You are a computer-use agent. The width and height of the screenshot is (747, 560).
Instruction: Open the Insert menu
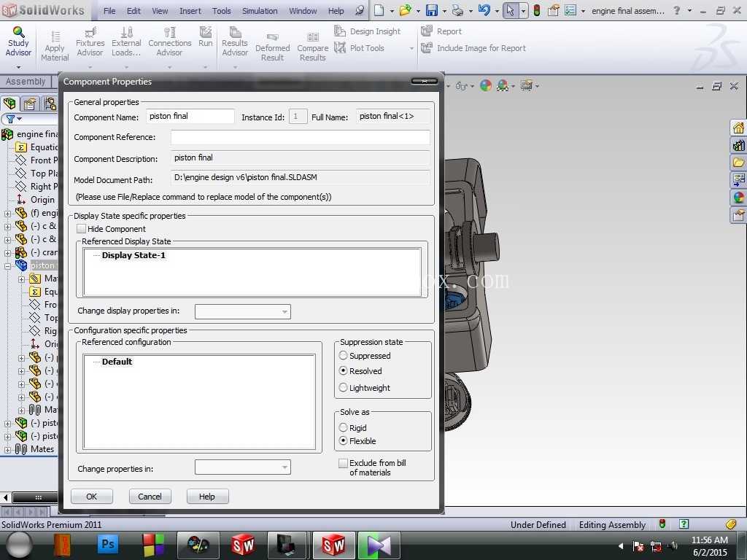190,10
